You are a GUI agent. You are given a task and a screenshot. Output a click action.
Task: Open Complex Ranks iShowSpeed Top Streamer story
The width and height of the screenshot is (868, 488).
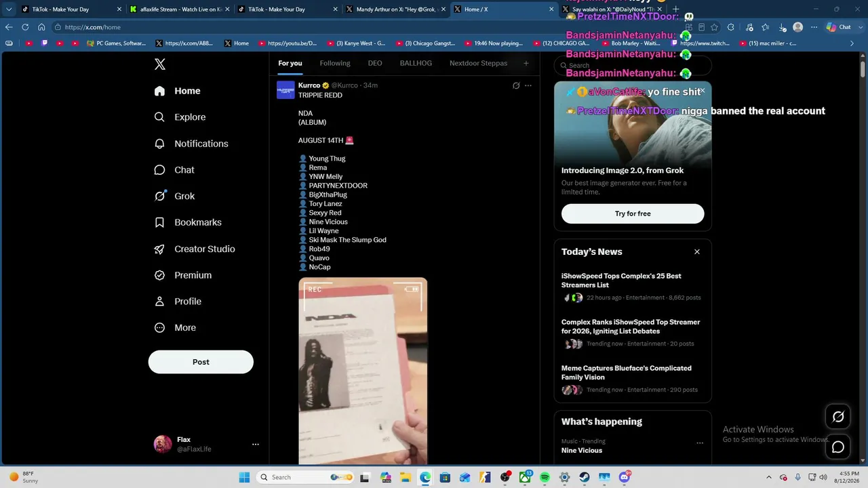[633, 334]
